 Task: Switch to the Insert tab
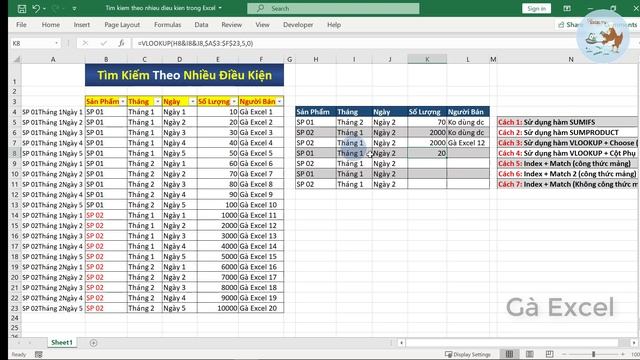coord(82,25)
